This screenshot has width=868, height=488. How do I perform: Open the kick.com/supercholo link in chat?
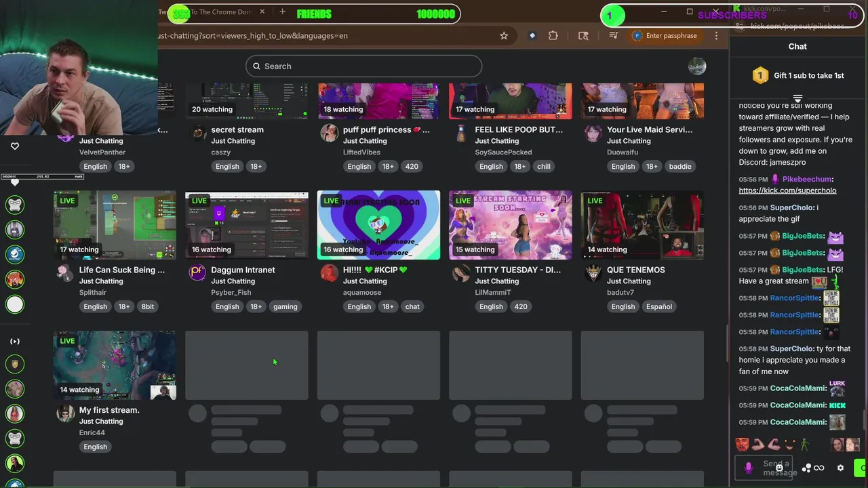[x=787, y=190]
